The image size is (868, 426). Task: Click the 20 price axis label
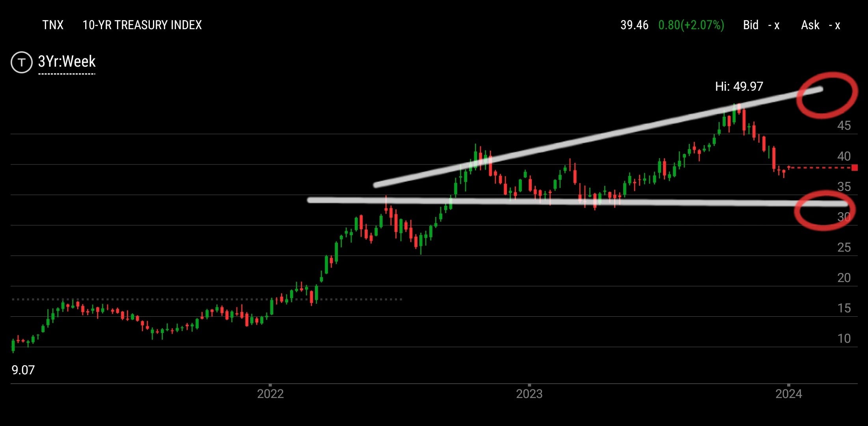tap(844, 278)
